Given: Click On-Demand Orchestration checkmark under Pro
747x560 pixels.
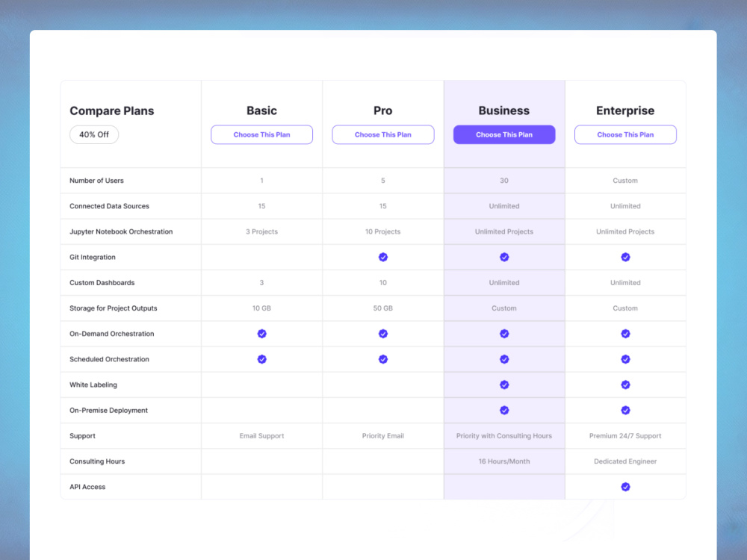Looking at the screenshot, I should [383, 334].
